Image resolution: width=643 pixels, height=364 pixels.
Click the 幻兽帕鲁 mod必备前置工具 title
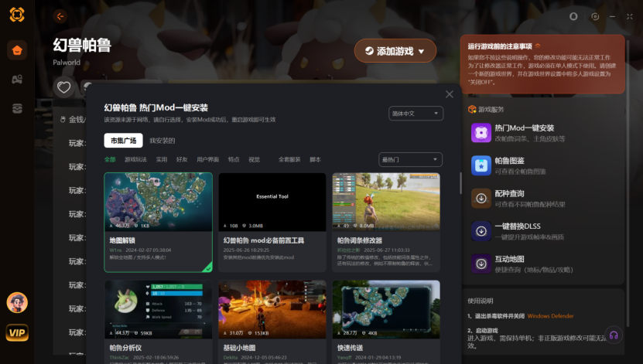(x=263, y=240)
